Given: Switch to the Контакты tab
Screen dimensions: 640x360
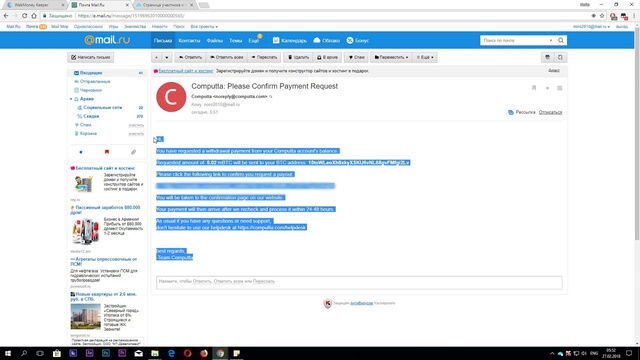Looking at the screenshot, I should (189, 40).
